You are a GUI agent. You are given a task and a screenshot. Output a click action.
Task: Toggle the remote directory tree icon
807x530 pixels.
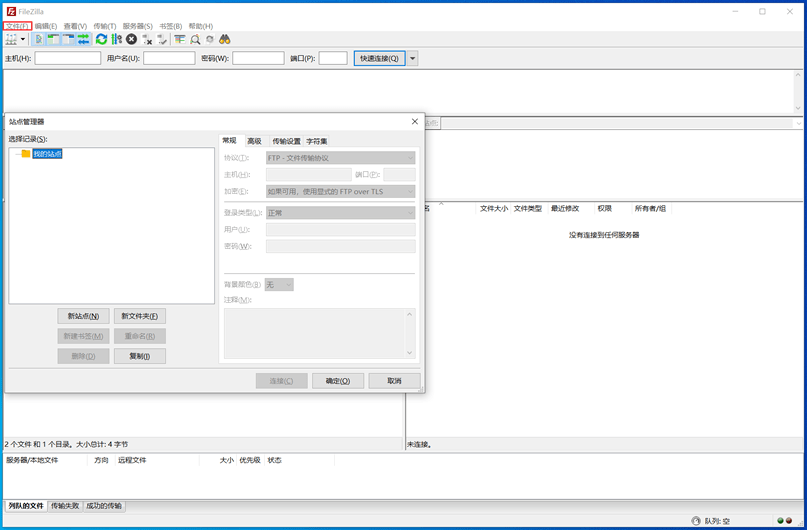point(68,39)
